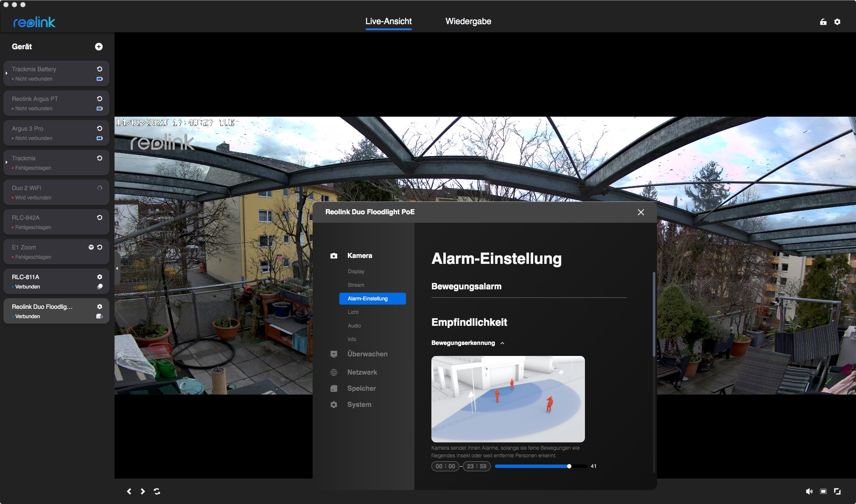This screenshot has height=504, width=856.
Task: Open settings gear for Reolink Duo Floodlight
Action: point(100,307)
